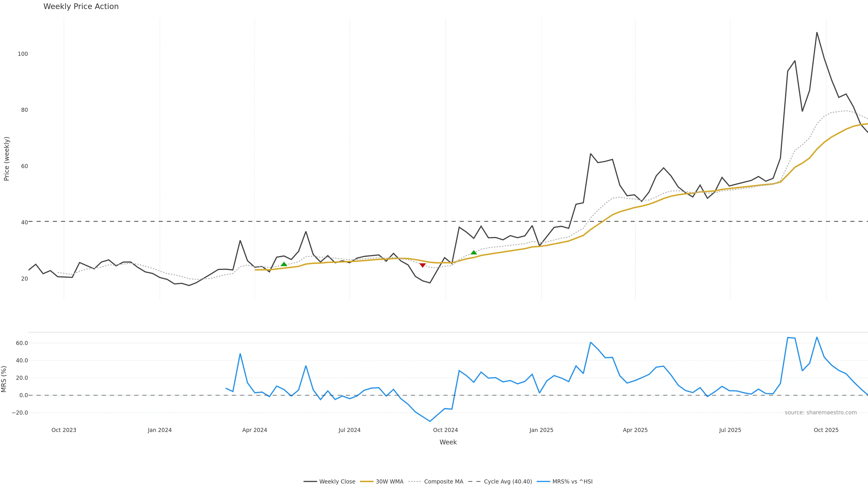The height and width of the screenshot is (488, 868).
Task: Open the sharemaestro.com source link
Action: (821, 413)
